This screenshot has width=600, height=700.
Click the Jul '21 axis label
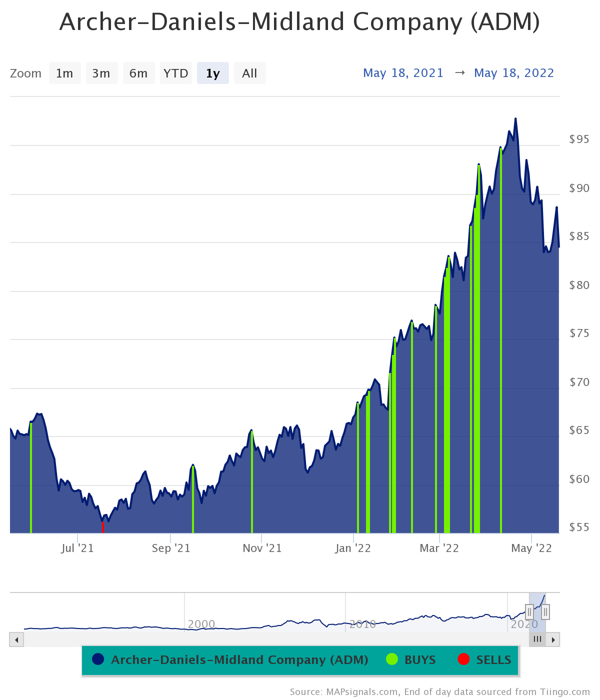pyautogui.click(x=77, y=548)
